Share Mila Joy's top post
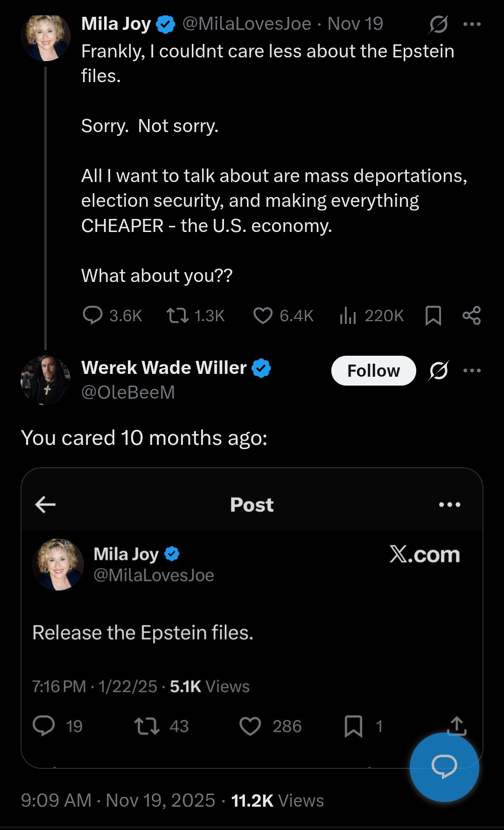This screenshot has width=504, height=830. point(471,316)
